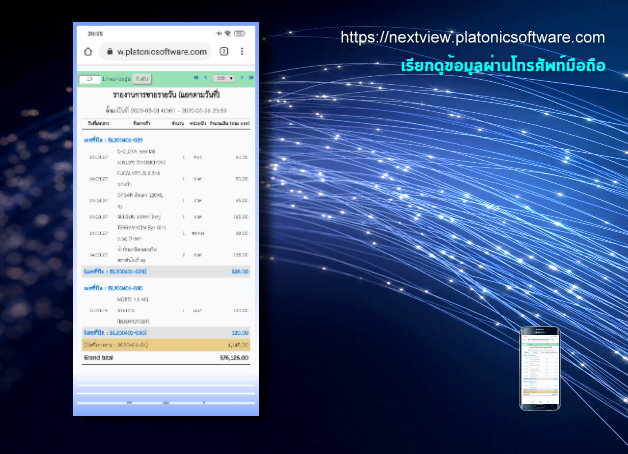Go to next report page
Screen dimensions: 628x454
[x=242, y=78]
